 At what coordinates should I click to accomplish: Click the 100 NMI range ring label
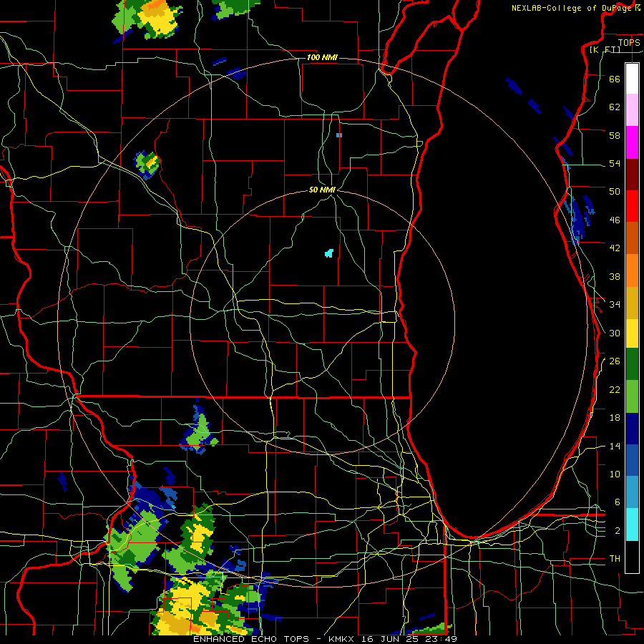tap(322, 57)
